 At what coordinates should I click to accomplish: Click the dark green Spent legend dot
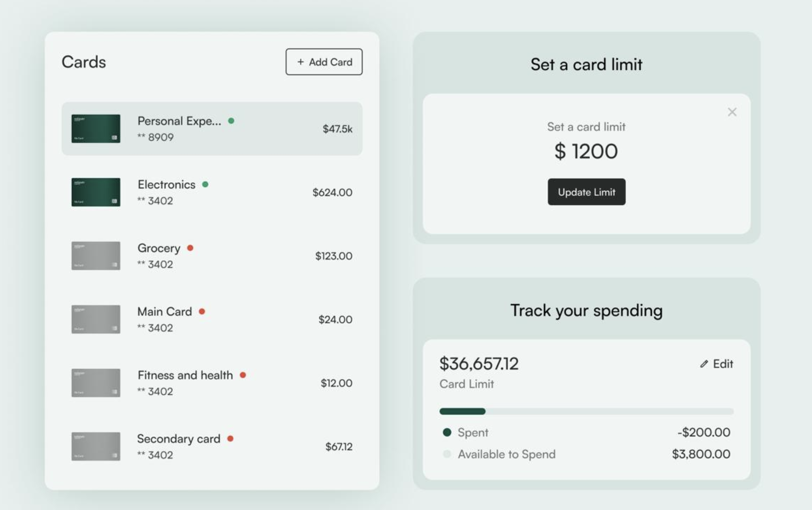447,432
